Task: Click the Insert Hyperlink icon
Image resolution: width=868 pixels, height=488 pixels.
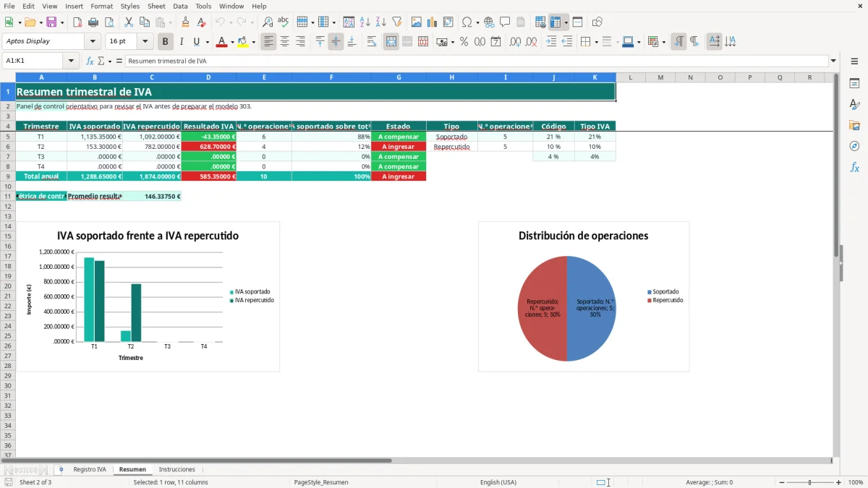Action: pyautogui.click(x=489, y=22)
